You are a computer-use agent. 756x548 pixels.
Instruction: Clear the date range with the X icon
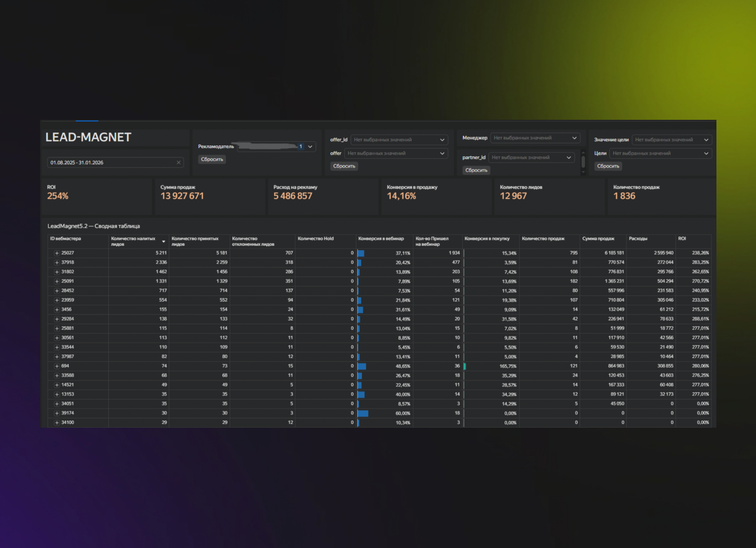click(x=179, y=163)
